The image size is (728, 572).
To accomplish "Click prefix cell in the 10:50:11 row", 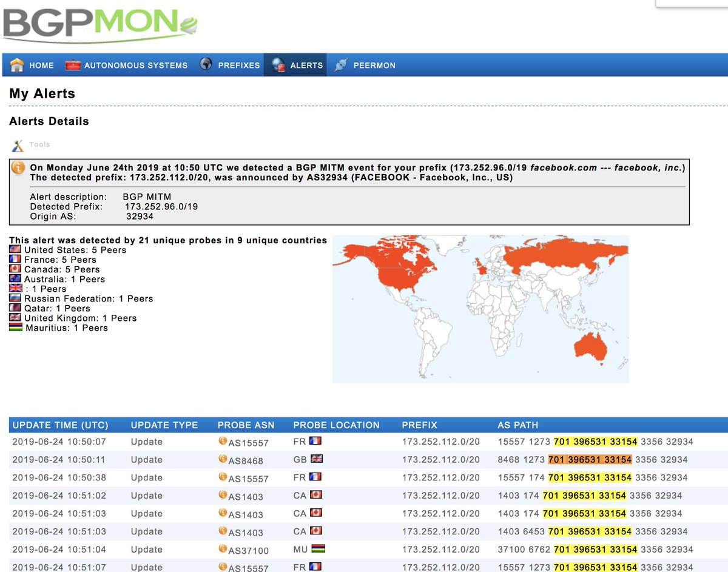I will pyautogui.click(x=440, y=460).
